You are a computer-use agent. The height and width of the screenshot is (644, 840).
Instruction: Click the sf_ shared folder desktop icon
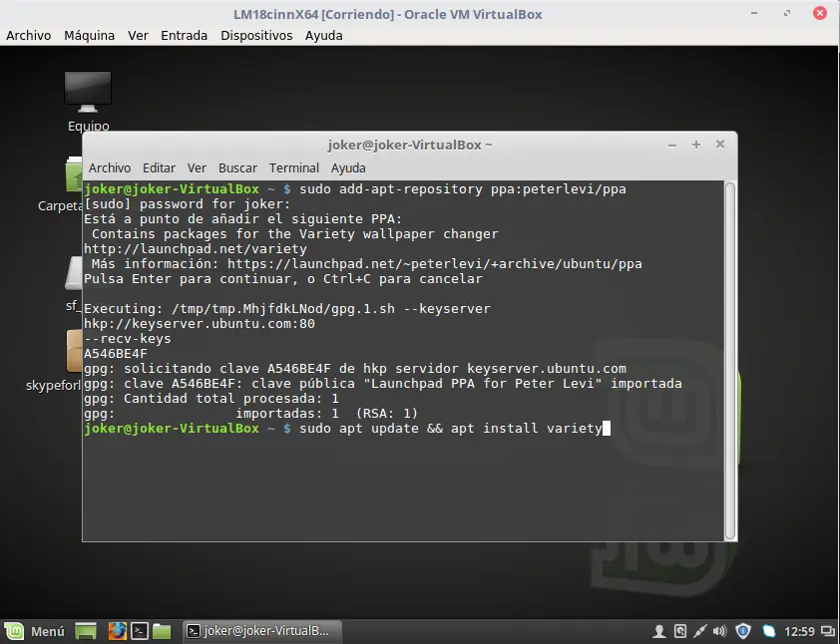[x=72, y=274]
